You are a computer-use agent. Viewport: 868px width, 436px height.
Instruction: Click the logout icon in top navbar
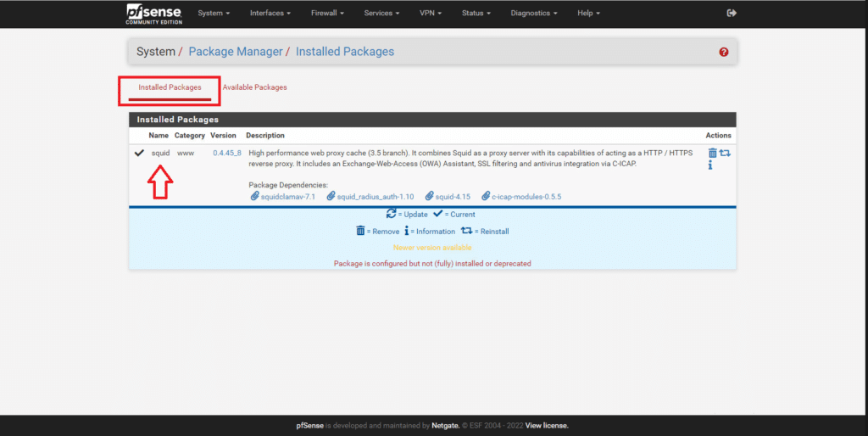(732, 14)
